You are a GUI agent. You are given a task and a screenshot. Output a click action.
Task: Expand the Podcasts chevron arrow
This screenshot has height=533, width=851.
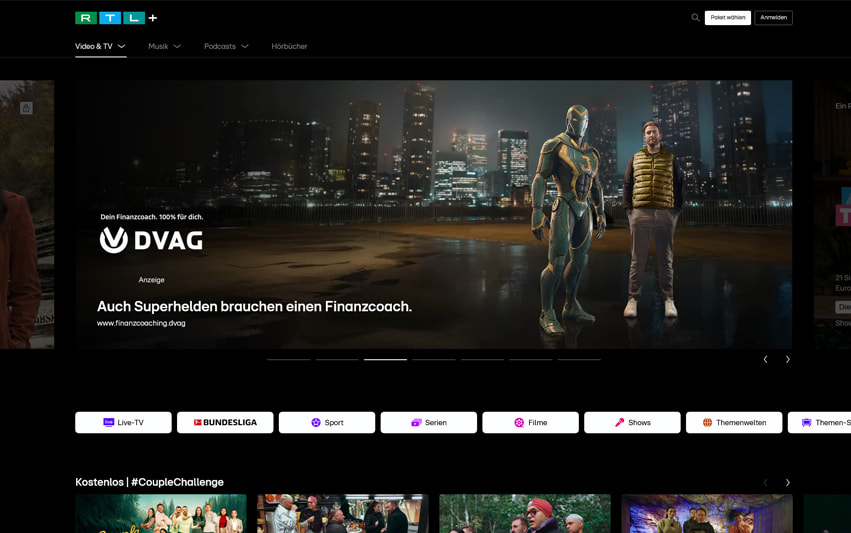[x=245, y=47]
